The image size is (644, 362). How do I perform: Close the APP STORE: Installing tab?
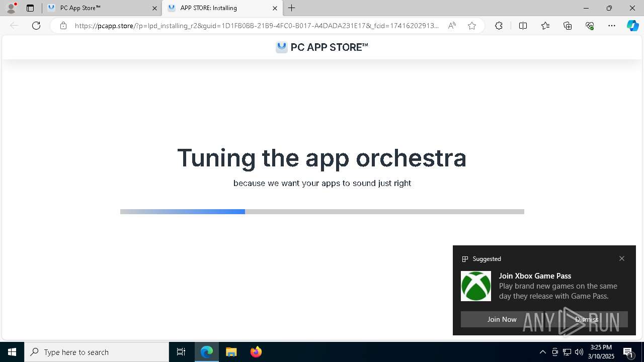[x=275, y=8]
